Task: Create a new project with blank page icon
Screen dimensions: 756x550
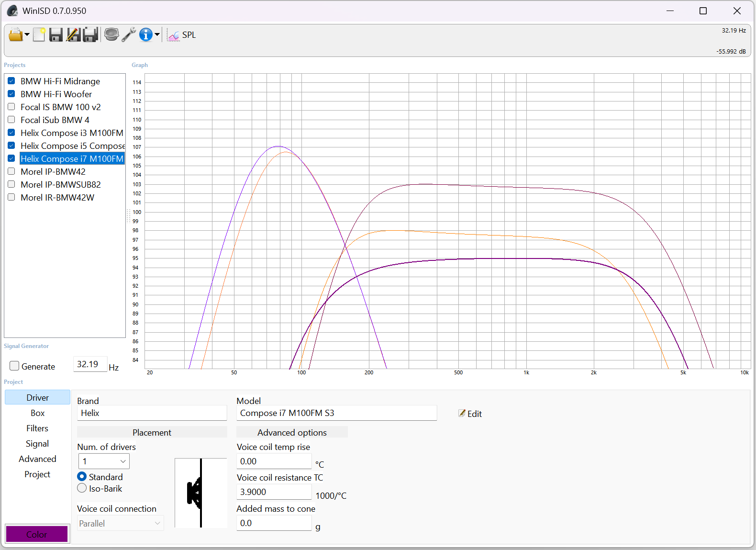Action: 39,35
